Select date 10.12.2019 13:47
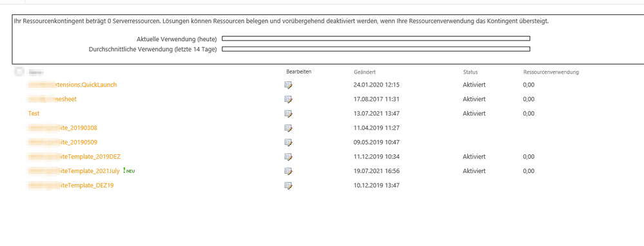Screen dimensions: 644x246 [x=376, y=185]
